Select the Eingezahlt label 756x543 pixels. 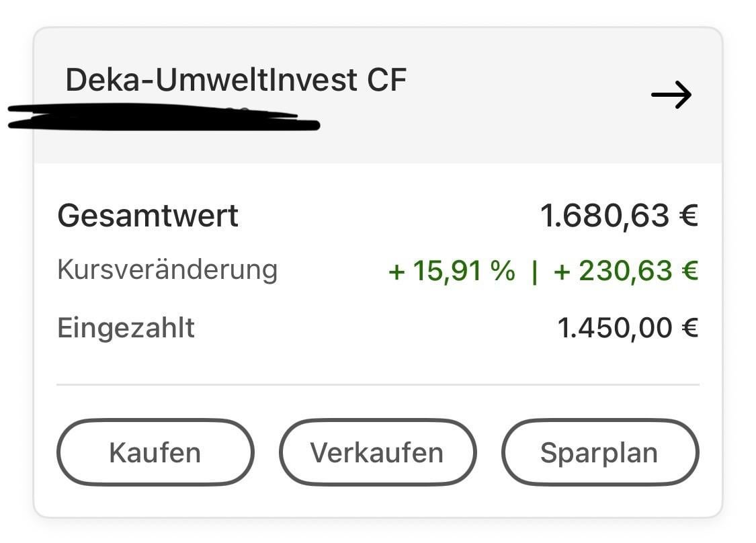[x=126, y=328]
